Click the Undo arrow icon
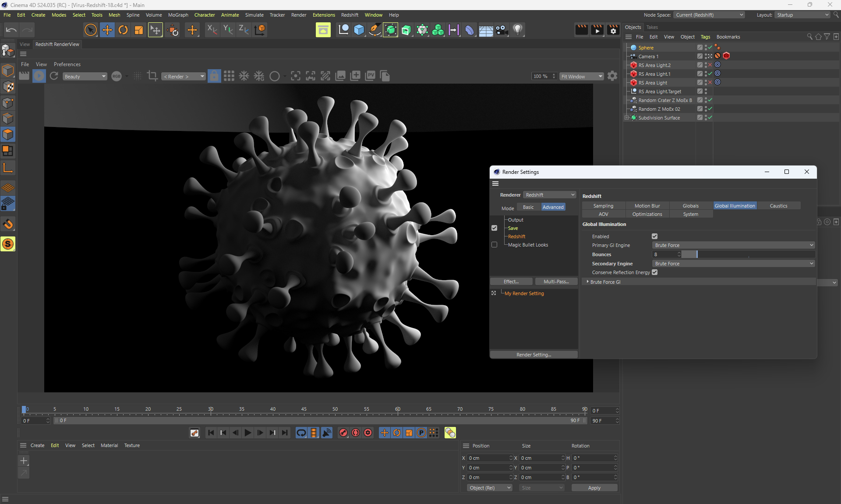 [x=11, y=30]
